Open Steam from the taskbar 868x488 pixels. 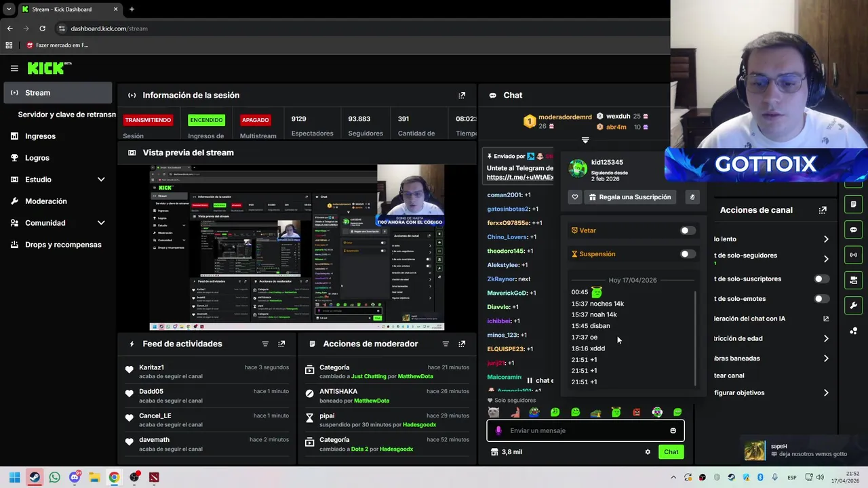pyautogui.click(x=35, y=477)
